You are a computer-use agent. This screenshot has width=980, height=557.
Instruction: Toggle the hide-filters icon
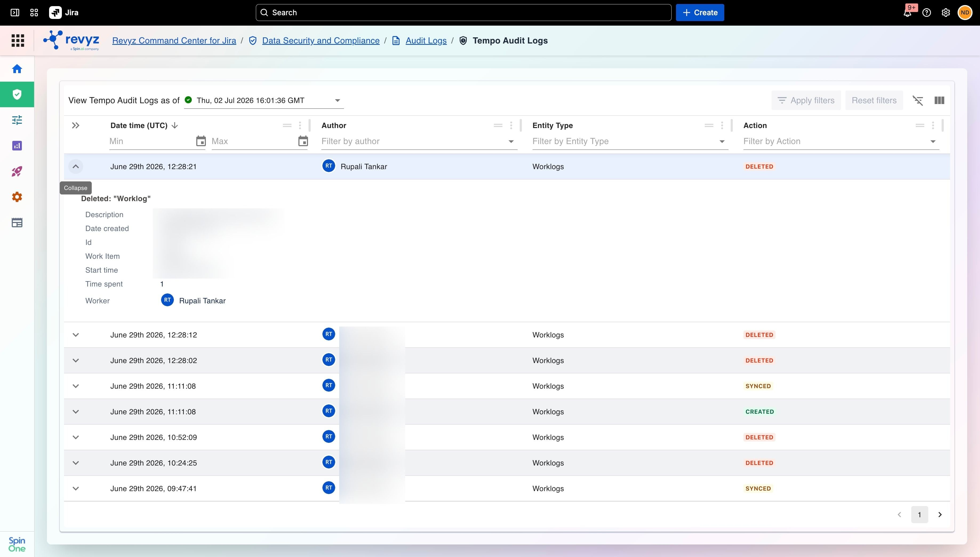point(918,100)
